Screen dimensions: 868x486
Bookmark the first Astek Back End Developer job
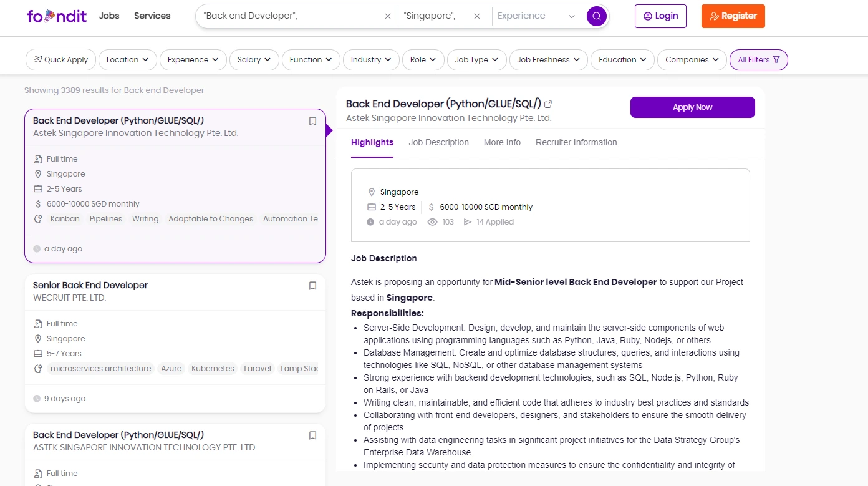[x=313, y=121]
